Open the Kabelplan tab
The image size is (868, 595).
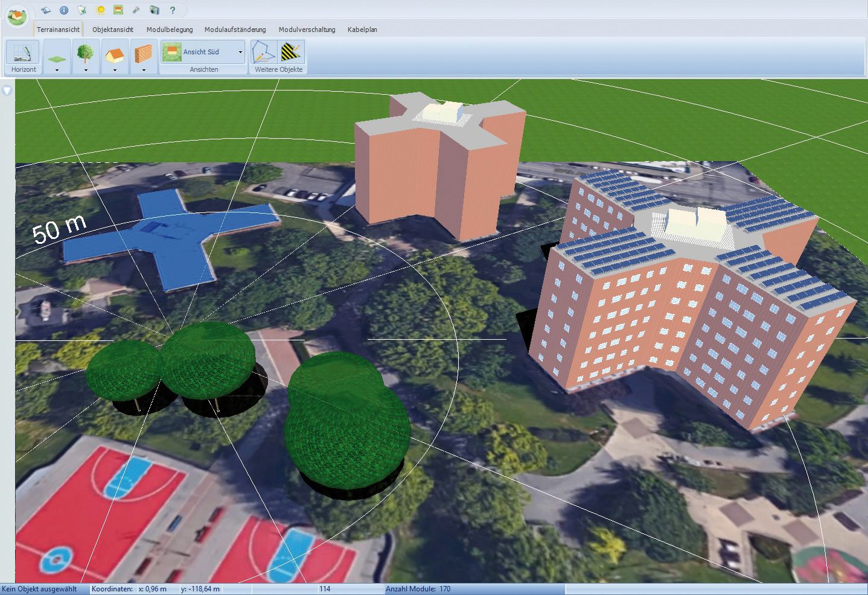tap(362, 30)
